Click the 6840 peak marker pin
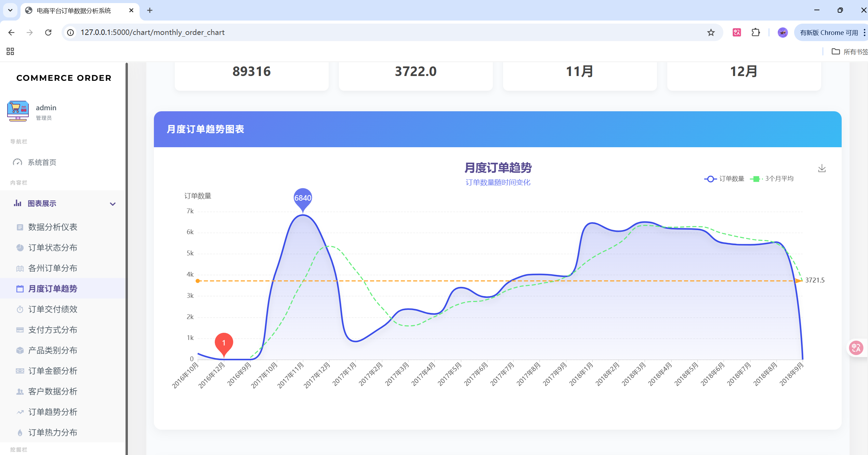The image size is (868, 455). point(303,198)
